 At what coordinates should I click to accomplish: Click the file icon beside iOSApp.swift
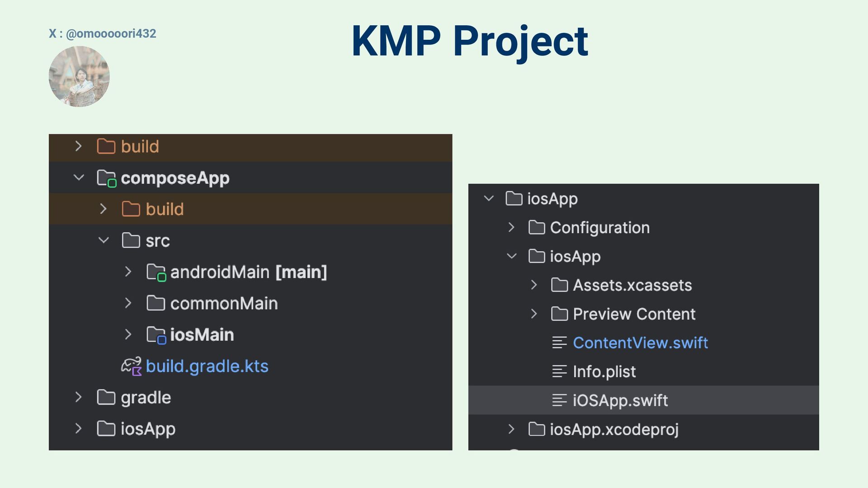(x=559, y=400)
